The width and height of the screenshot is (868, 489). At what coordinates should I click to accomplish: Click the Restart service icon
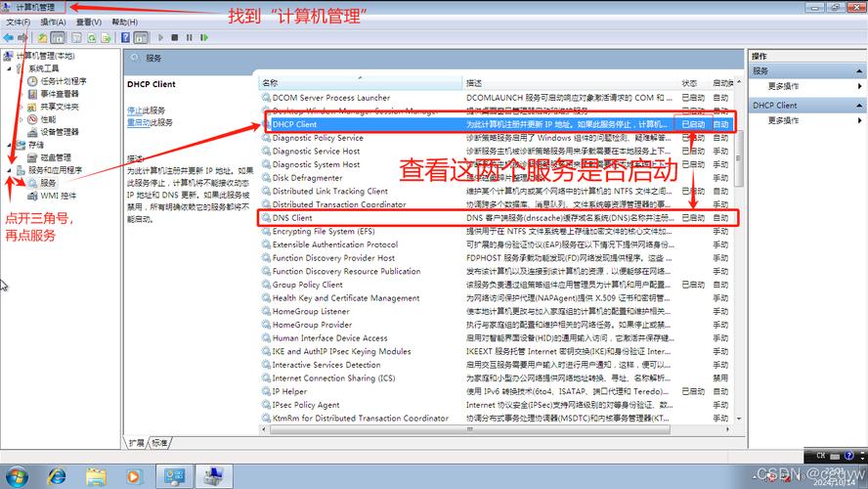204,38
